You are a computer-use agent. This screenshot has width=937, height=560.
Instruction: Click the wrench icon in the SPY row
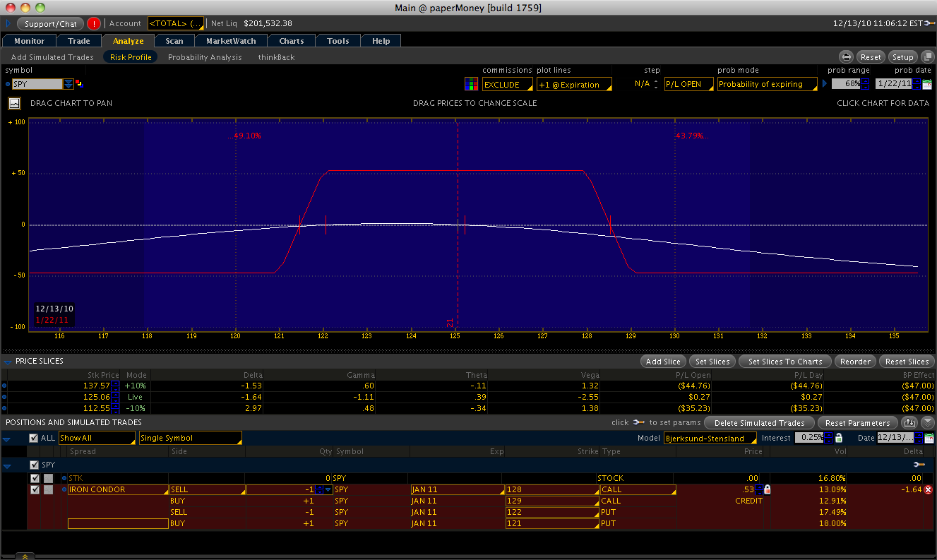(919, 465)
